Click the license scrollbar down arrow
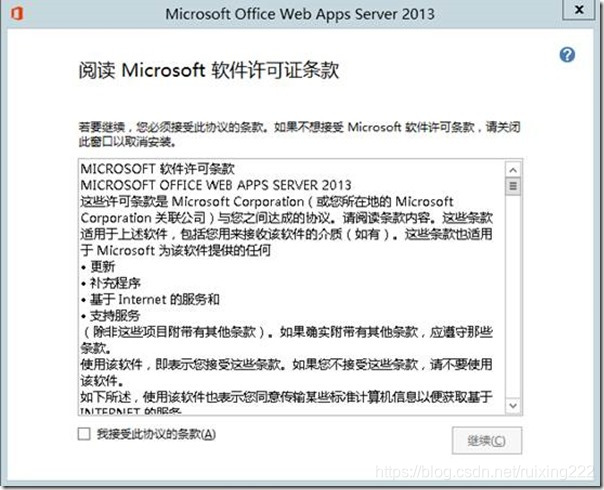The image size is (604, 490). coord(513,405)
